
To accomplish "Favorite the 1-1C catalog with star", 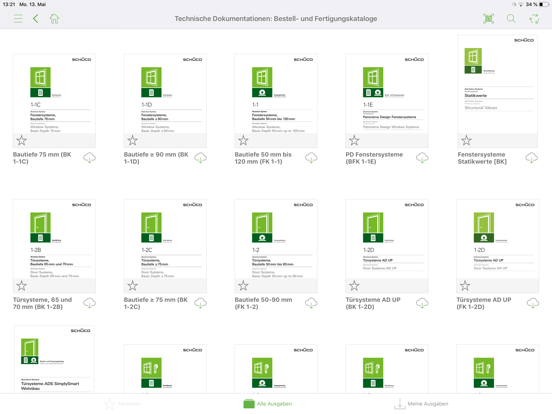I will [x=21, y=140].
